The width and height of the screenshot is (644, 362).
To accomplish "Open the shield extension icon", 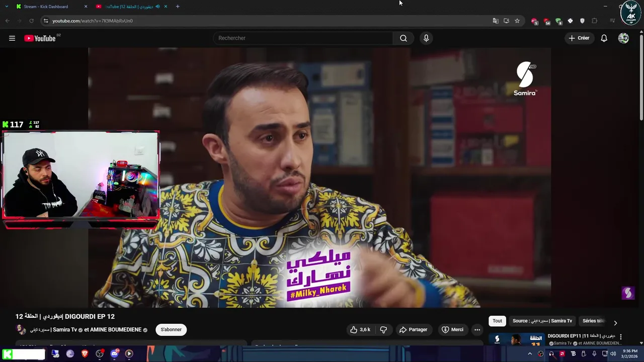I will point(582,21).
